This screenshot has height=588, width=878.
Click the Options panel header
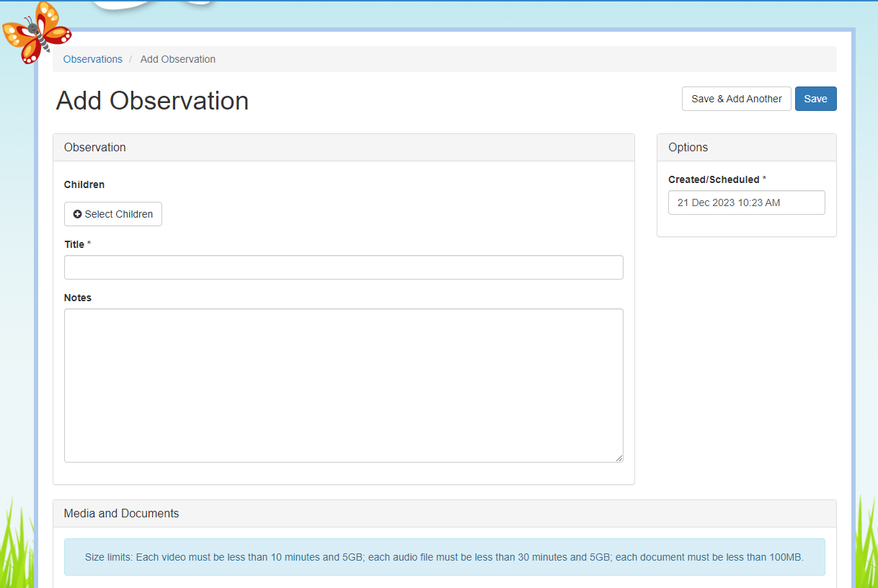tap(746, 147)
